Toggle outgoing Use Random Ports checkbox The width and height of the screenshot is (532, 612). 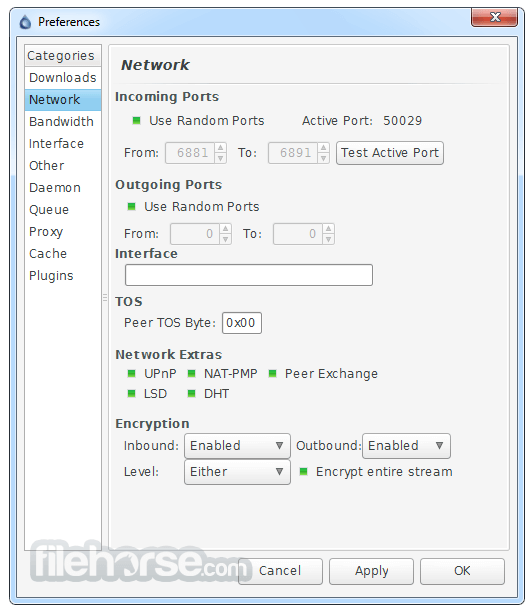tap(132, 206)
